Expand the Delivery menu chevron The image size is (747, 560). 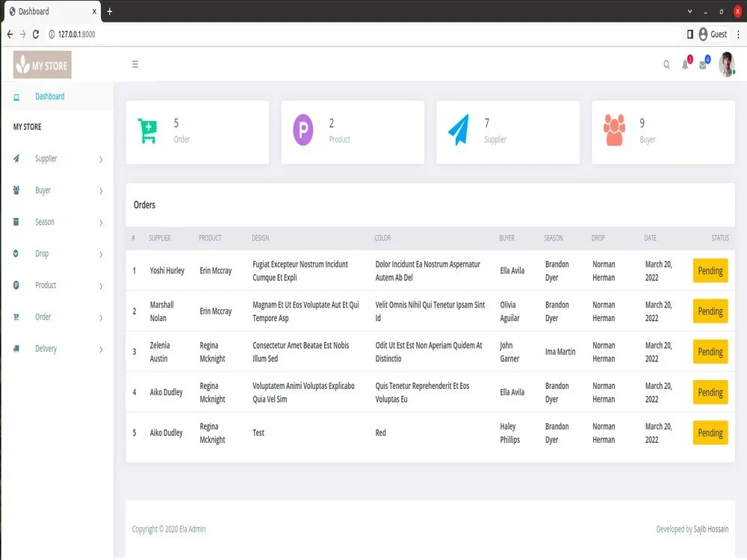click(101, 349)
